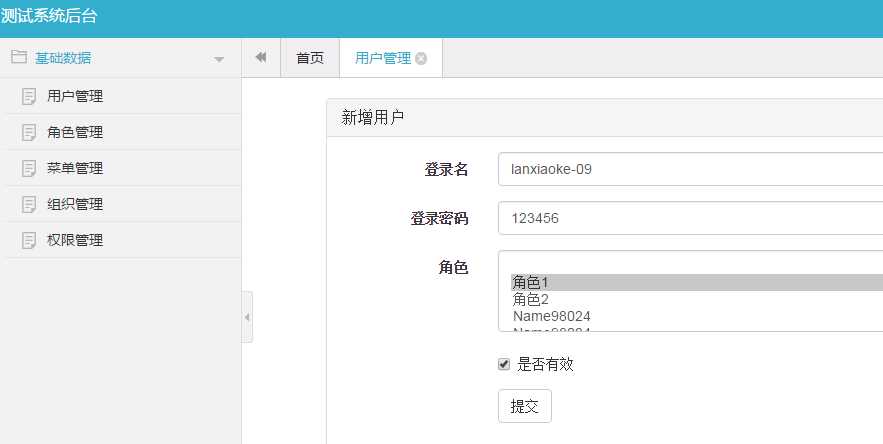The image size is (883, 444).
Task: Click the document icon beside 权限管理
Action: 29,241
